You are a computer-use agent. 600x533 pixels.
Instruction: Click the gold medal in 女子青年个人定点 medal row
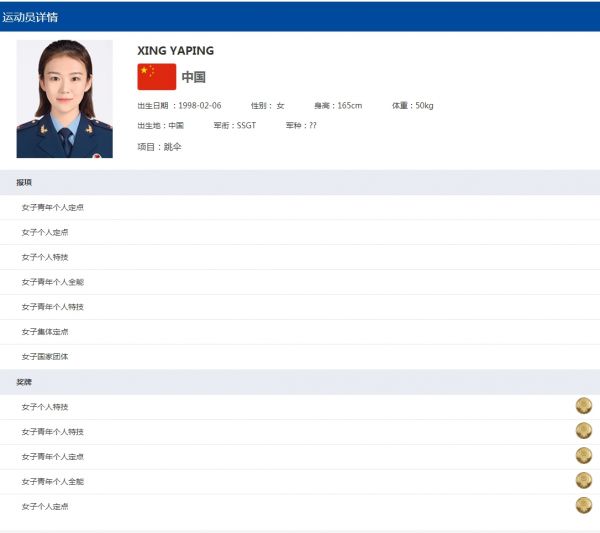pyautogui.click(x=584, y=456)
